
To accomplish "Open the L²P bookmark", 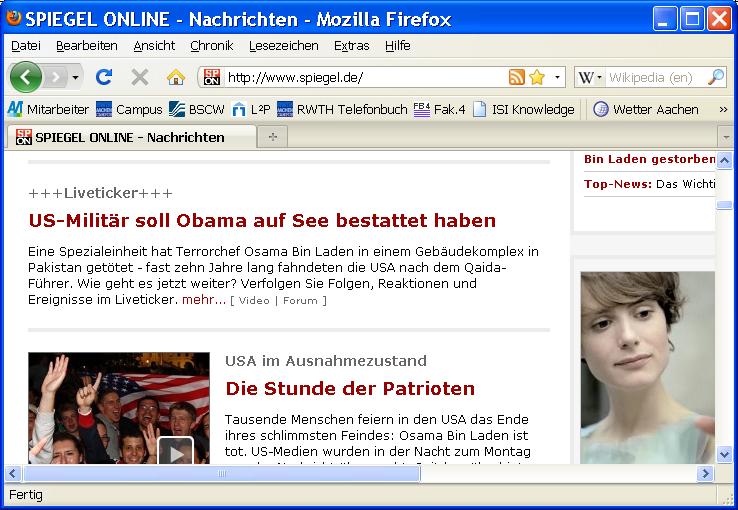I will [x=251, y=110].
